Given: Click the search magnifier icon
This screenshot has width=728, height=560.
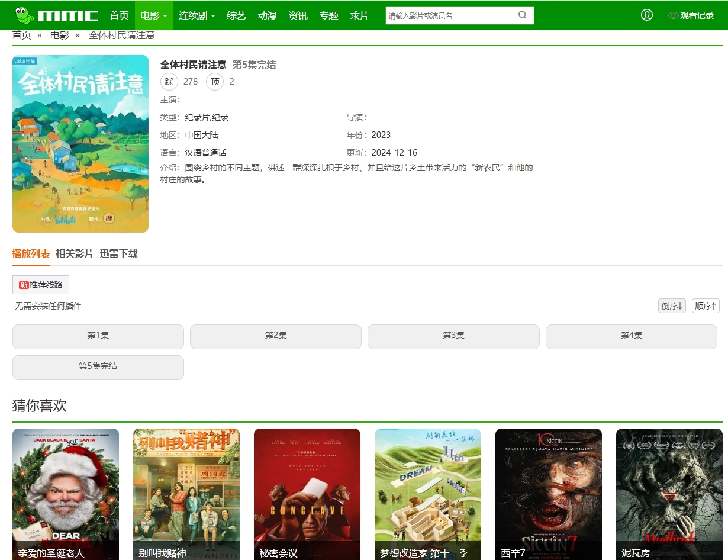Looking at the screenshot, I should (523, 15).
